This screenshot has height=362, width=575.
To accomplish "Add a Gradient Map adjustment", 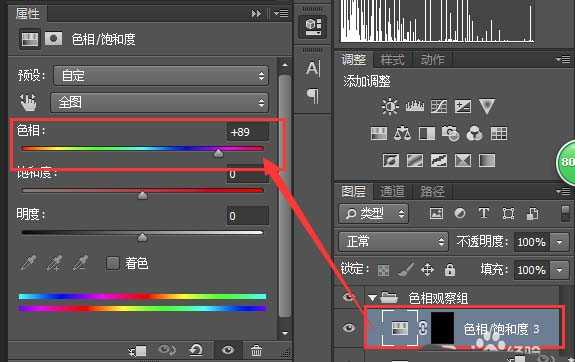I will 487,161.
